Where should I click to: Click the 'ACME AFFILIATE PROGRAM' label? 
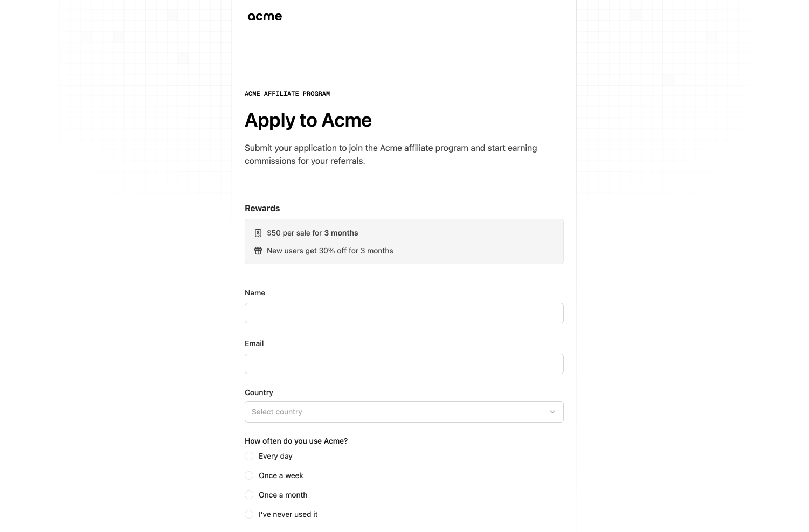287,94
